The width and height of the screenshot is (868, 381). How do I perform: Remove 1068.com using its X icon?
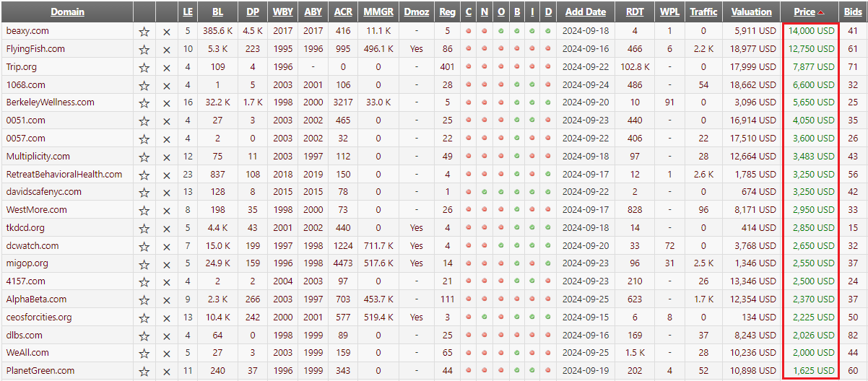[x=167, y=85]
